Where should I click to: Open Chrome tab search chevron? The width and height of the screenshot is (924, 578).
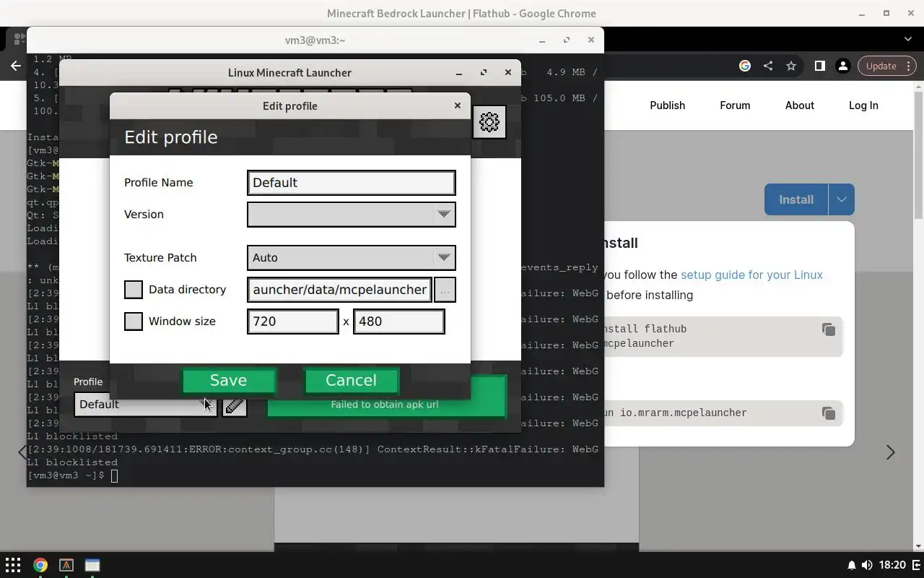908,39
